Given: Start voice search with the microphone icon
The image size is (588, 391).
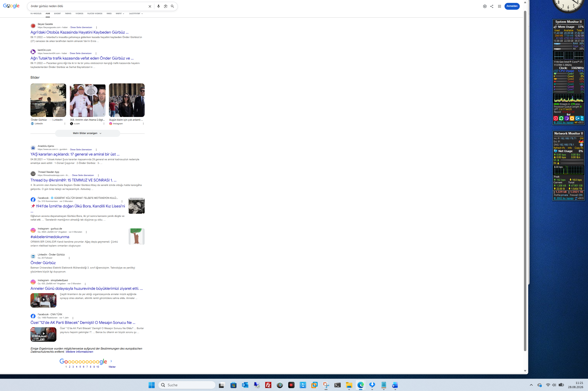Looking at the screenshot, I should pyautogui.click(x=159, y=6).
